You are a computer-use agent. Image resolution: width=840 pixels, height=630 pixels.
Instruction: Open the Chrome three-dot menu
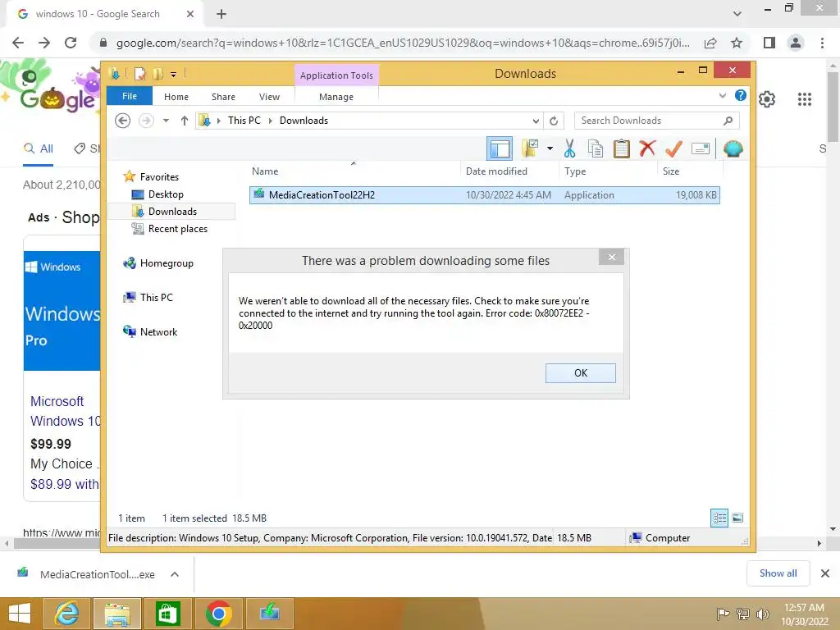point(822,43)
